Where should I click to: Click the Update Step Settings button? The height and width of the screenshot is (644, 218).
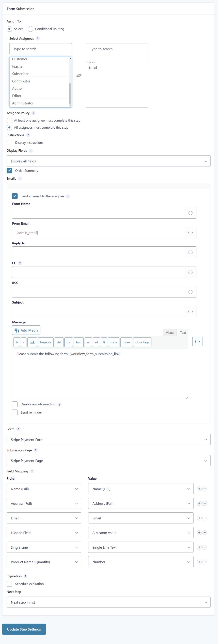24,629
